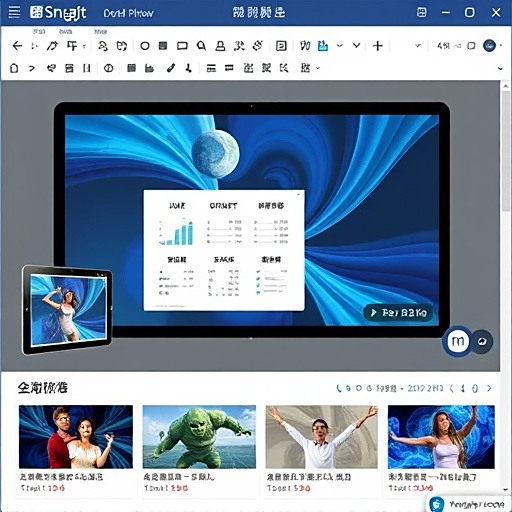Select the pencil tool in second row
This screenshot has width=512, height=512.
pyautogui.click(x=171, y=68)
